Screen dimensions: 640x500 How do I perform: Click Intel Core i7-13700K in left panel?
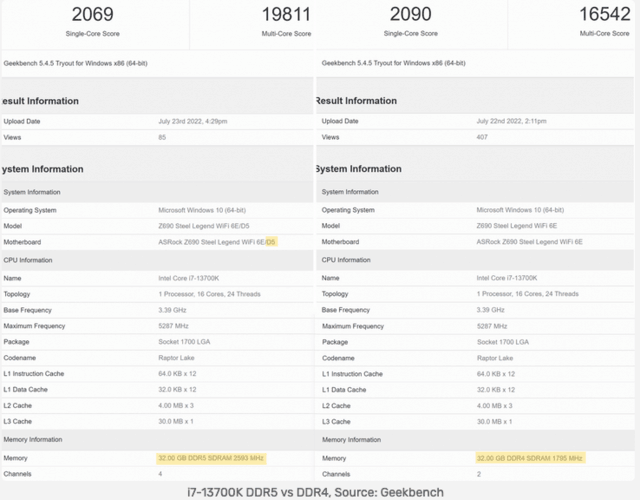click(189, 278)
